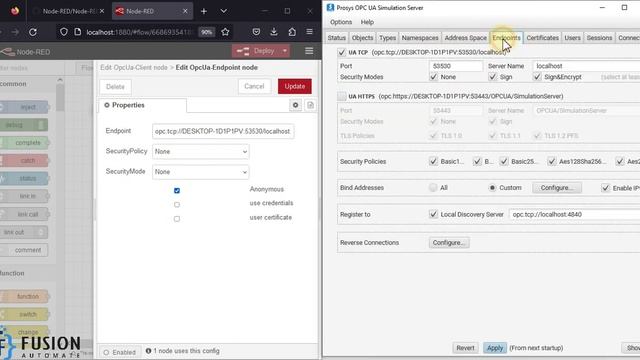
Task: Switch to the Status tab
Action: tap(337, 38)
